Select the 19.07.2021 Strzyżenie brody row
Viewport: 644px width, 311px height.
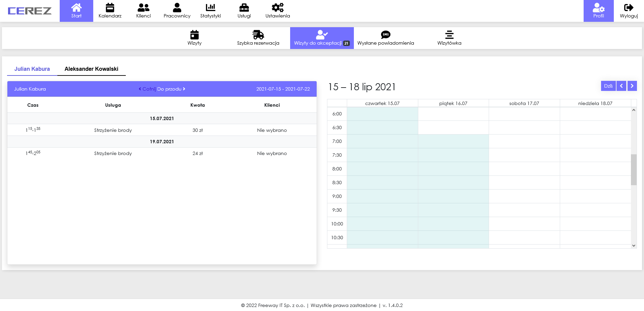(162, 153)
